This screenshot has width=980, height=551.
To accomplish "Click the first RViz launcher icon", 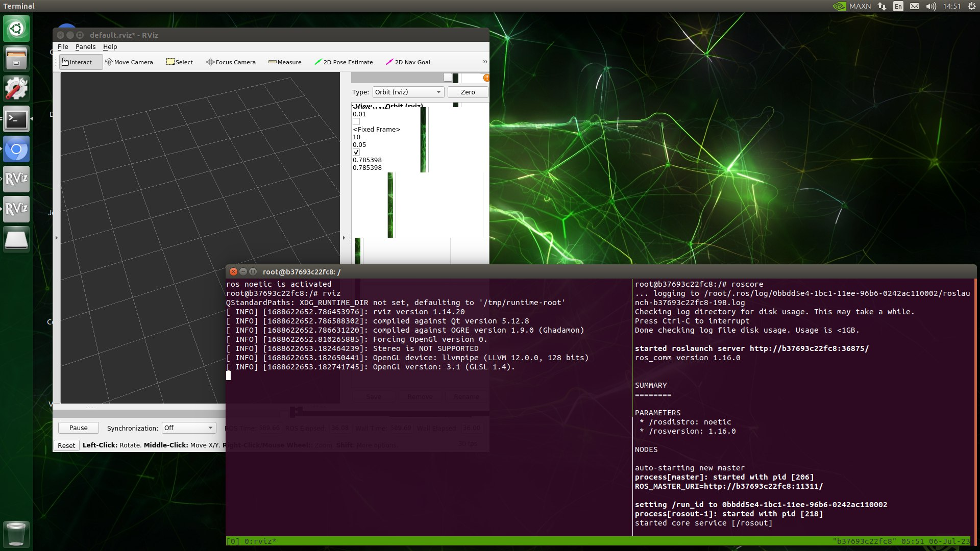I will [x=16, y=179].
